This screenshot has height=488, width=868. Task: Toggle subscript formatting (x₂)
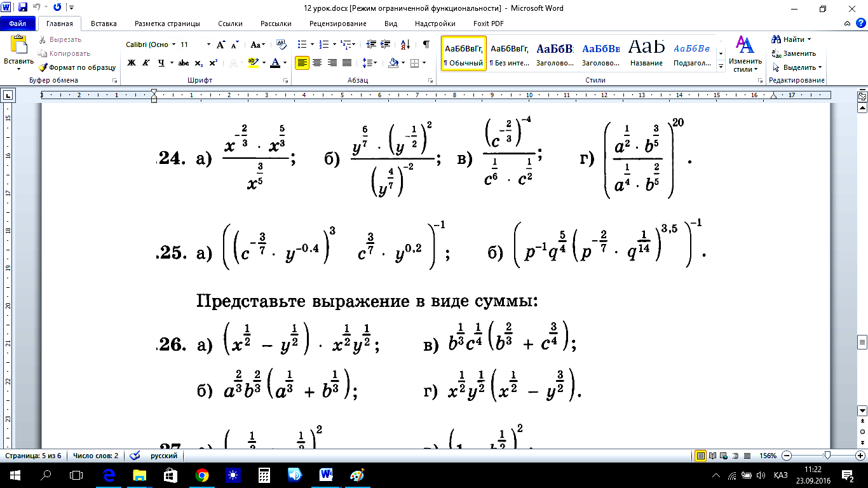tap(199, 63)
